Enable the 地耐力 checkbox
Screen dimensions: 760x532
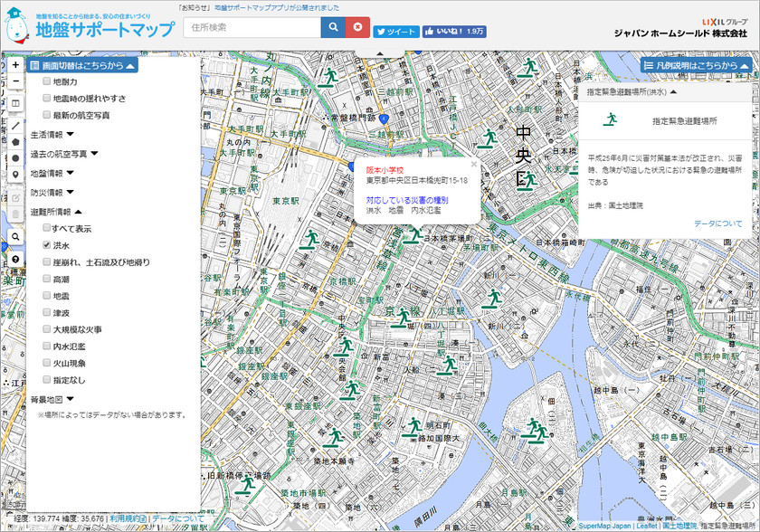point(46,81)
